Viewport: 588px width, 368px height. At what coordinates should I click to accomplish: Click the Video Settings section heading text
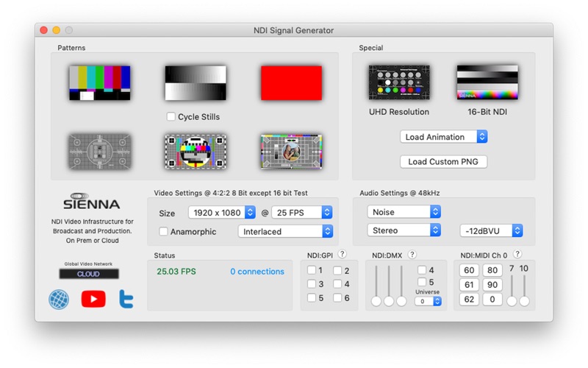click(x=231, y=193)
